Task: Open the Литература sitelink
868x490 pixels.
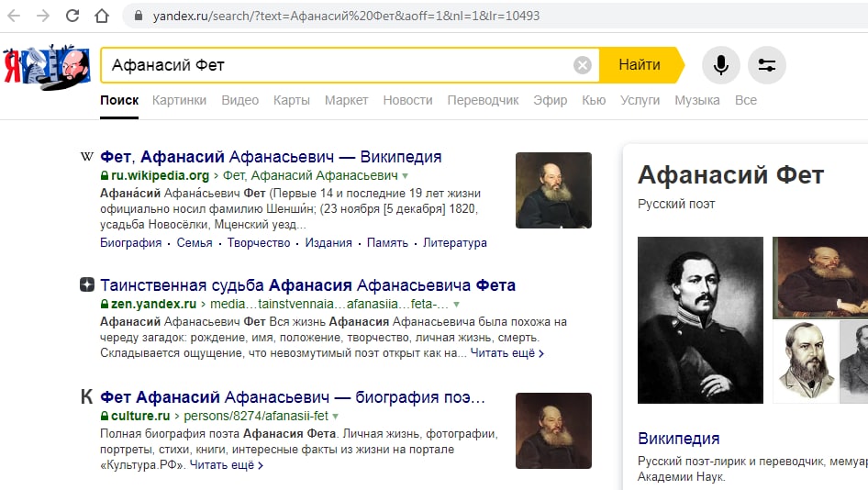Action: [x=455, y=242]
